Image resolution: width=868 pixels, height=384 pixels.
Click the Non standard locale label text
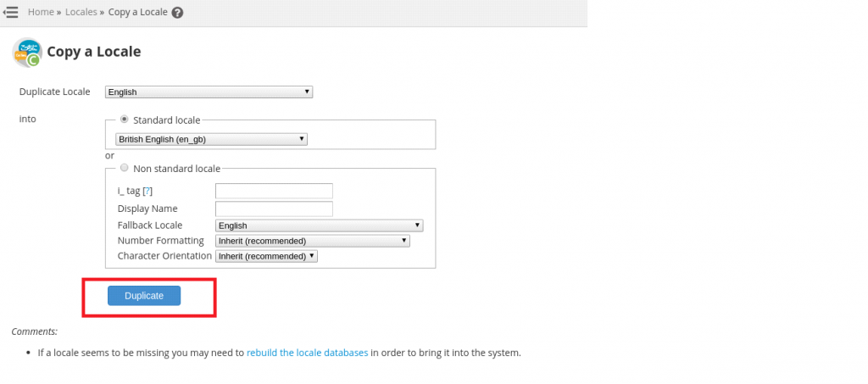pyautogui.click(x=176, y=169)
